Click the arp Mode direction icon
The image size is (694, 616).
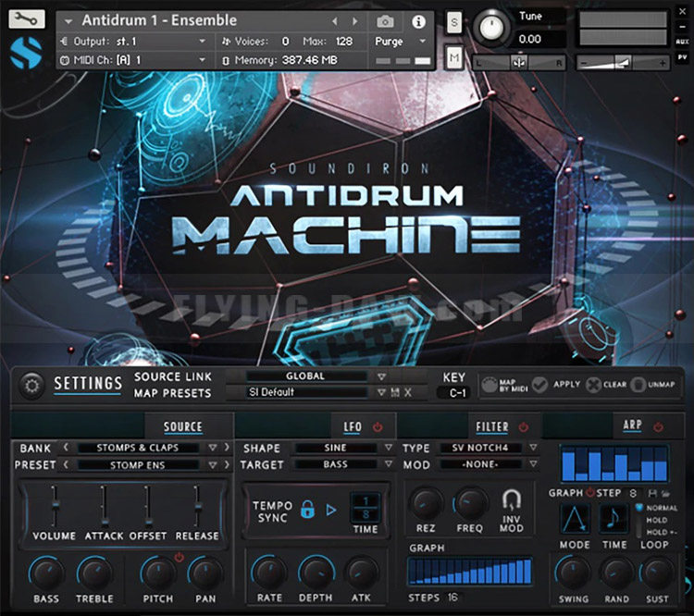click(x=575, y=519)
